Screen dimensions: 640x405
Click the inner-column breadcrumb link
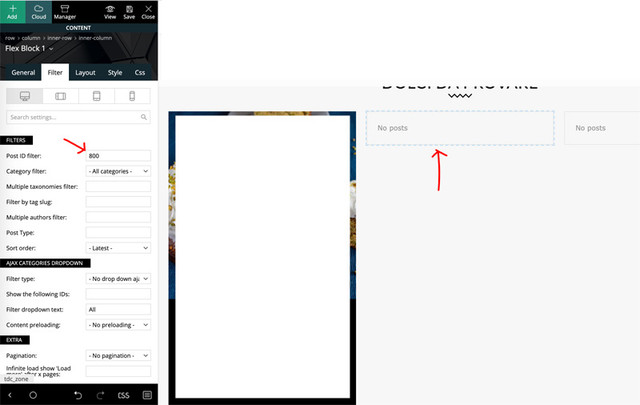95,38
